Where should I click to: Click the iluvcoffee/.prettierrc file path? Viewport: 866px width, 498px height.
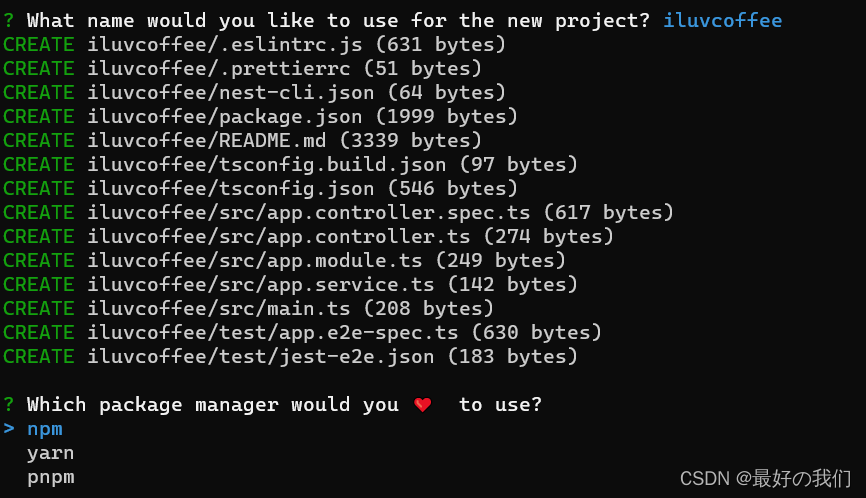[219, 68]
